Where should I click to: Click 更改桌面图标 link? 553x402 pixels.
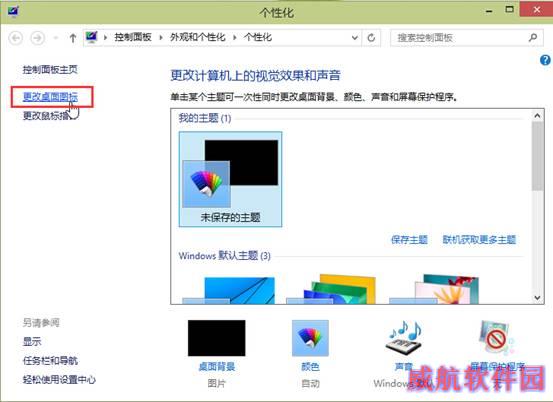tap(50, 97)
